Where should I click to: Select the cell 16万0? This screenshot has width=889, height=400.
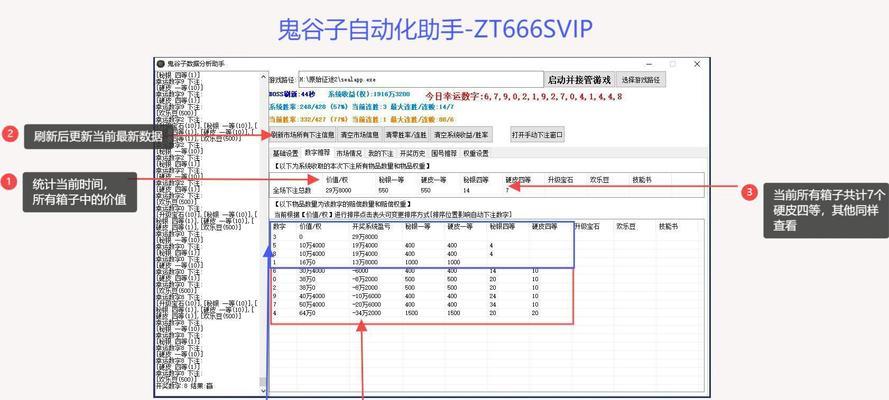[308, 262]
